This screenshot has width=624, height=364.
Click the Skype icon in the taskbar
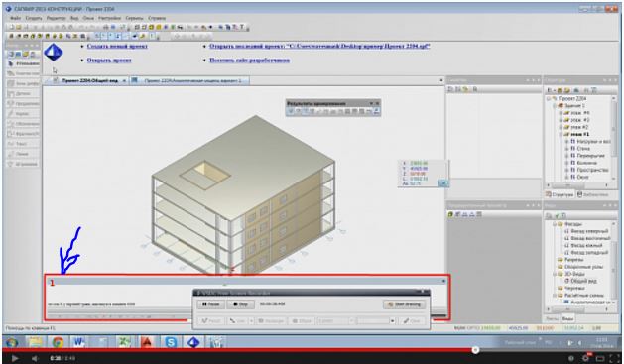click(171, 342)
